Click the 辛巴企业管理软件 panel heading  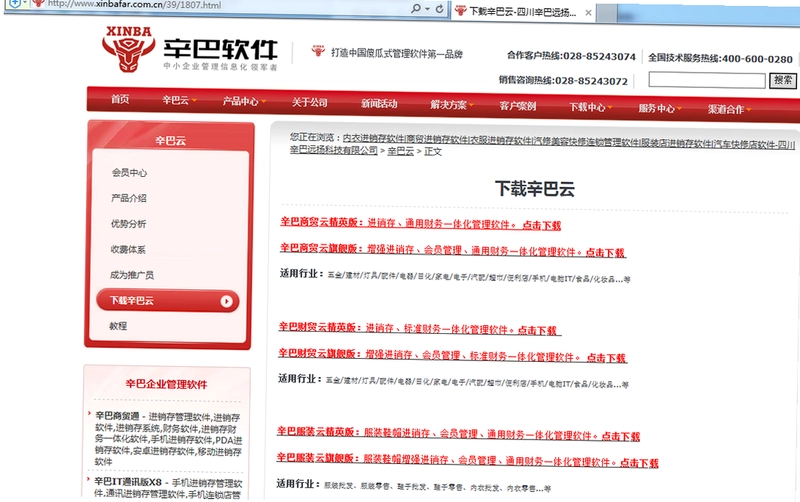(x=166, y=384)
